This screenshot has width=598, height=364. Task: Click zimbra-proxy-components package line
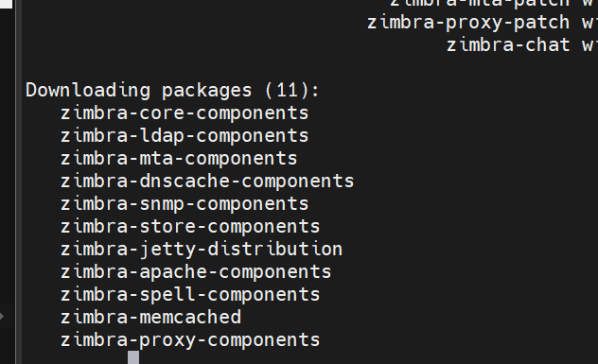pos(190,340)
